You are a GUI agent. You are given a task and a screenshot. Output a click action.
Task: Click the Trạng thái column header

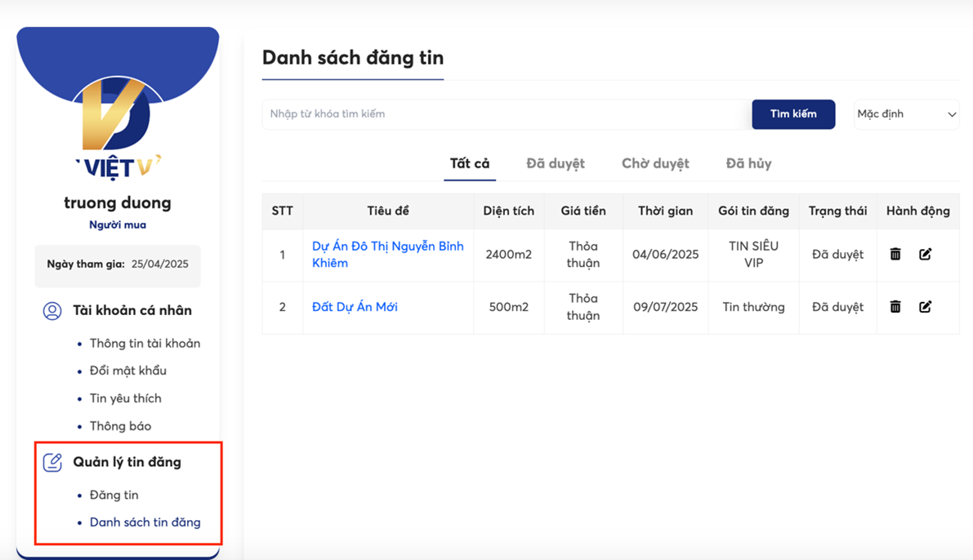tap(837, 211)
